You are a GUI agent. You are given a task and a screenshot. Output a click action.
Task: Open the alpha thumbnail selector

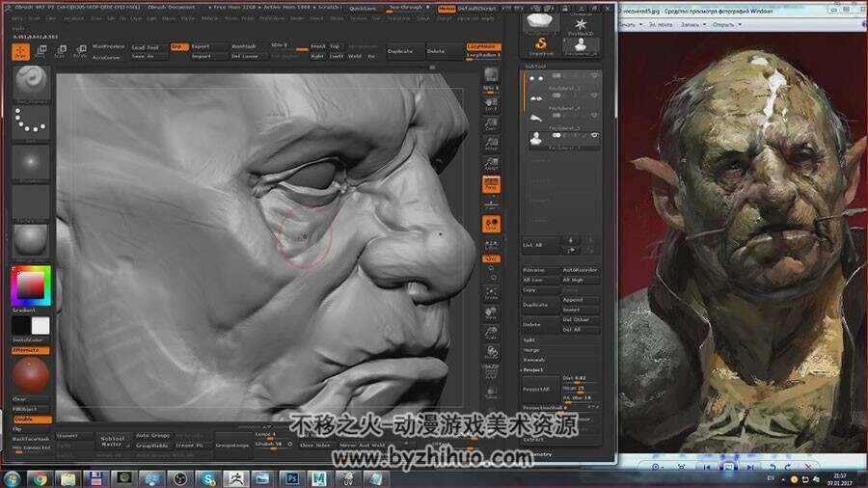coord(31,162)
